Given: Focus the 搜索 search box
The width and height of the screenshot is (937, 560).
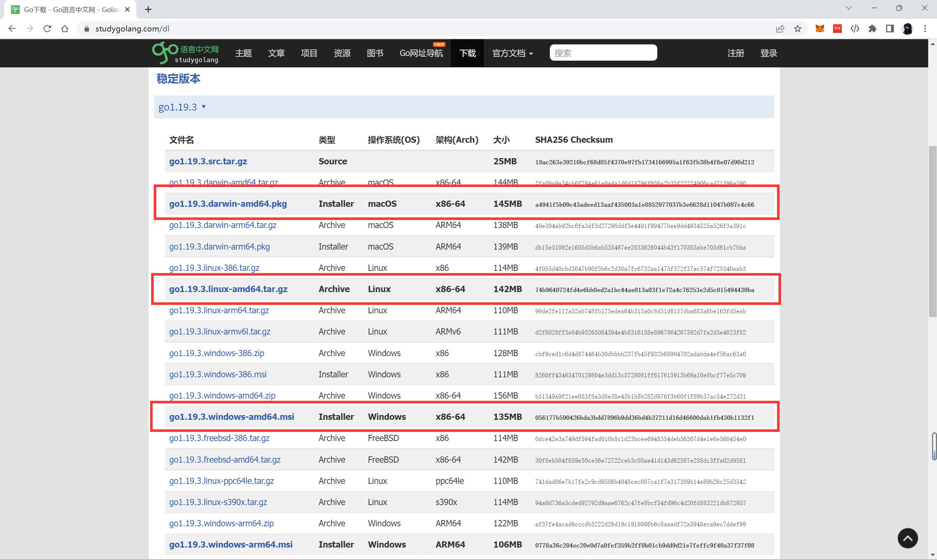Looking at the screenshot, I should coord(603,53).
